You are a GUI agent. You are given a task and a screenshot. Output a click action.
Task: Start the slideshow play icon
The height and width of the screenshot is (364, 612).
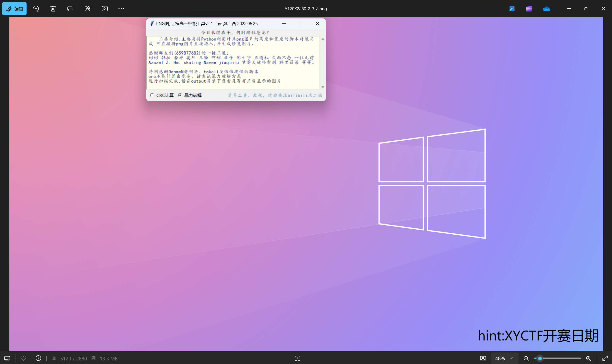pyautogui.click(x=105, y=9)
